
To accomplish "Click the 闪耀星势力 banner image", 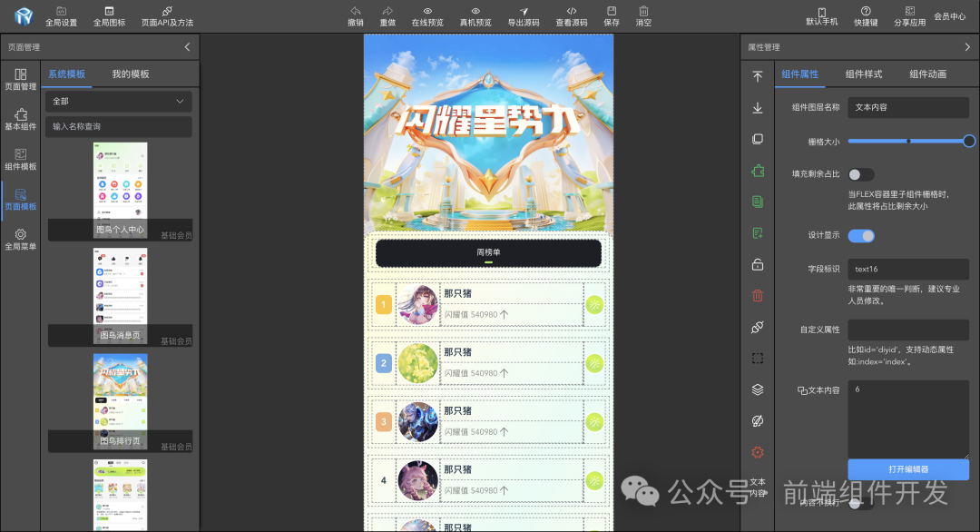I will (488, 133).
